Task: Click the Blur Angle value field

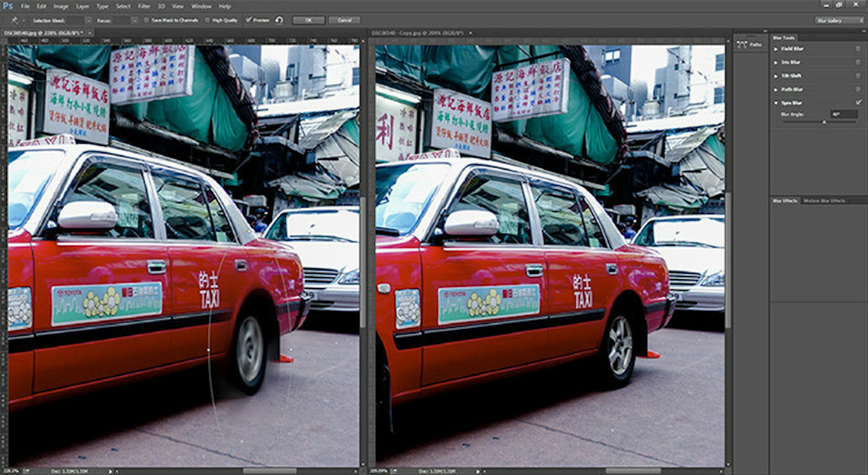Action: click(844, 114)
